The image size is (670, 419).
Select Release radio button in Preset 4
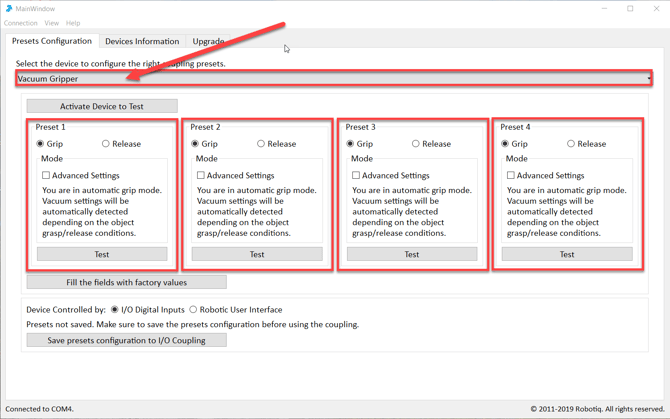(x=571, y=144)
